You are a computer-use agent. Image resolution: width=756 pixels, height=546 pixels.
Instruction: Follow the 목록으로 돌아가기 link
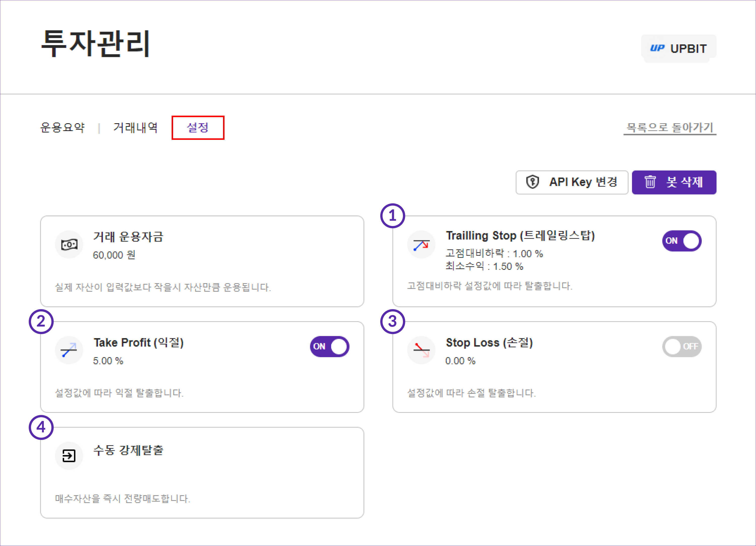click(x=669, y=127)
